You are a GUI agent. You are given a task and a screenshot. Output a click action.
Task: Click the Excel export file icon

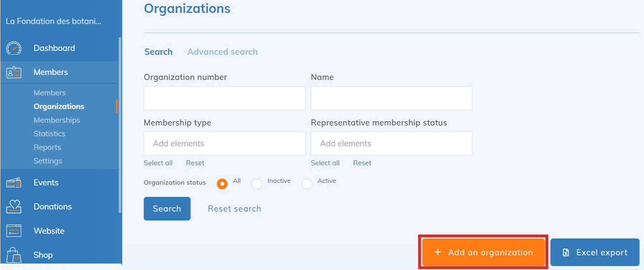coord(566,252)
